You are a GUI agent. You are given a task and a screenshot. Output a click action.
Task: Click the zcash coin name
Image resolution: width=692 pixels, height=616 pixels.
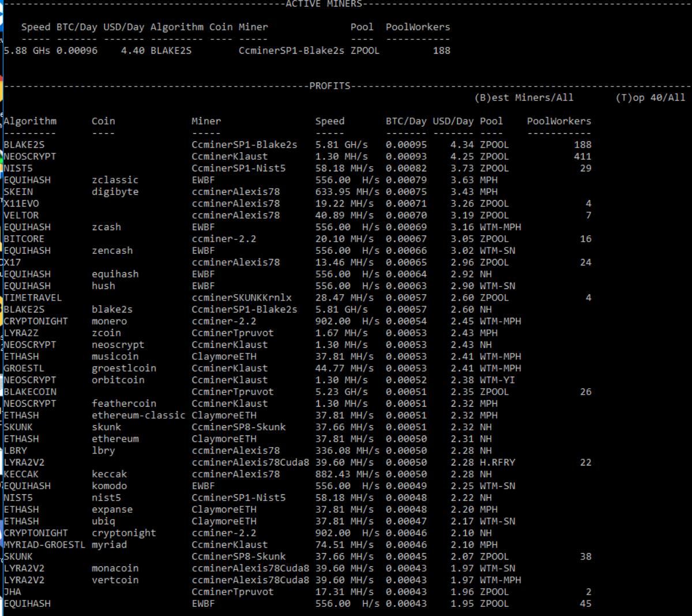(106, 227)
